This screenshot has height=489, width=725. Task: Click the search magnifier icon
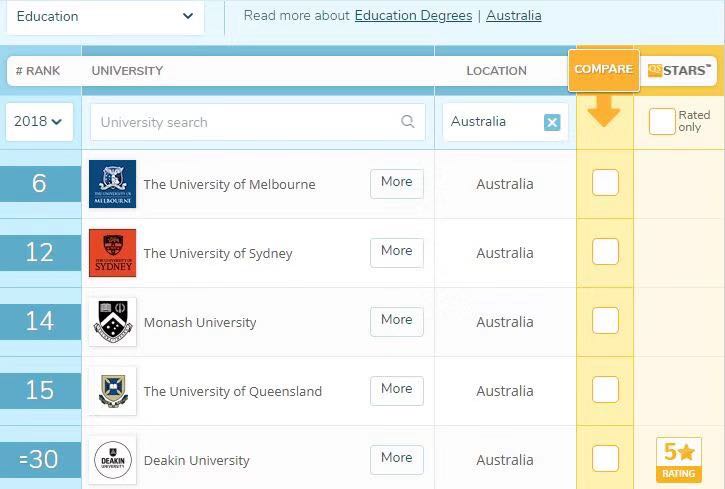pyautogui.click(x=407, y=122)
